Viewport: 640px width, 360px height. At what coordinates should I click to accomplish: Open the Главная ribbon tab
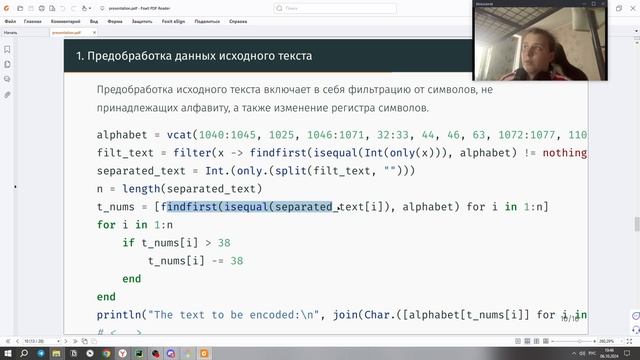[33, 21]
